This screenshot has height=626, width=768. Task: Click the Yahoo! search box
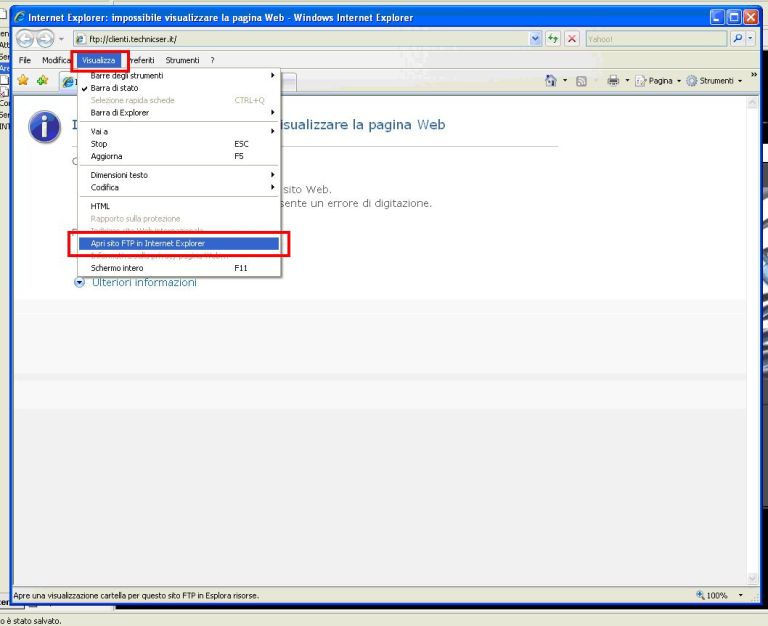(656, 39)
